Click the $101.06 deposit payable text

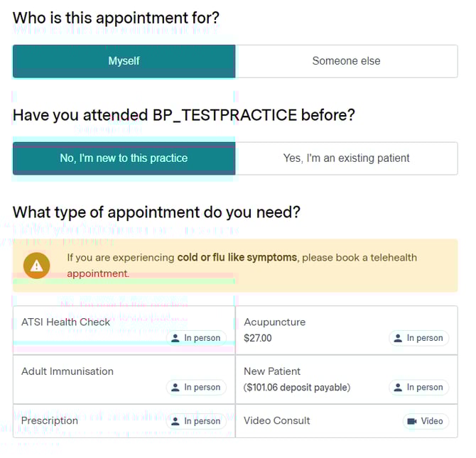tap(297, 388)
